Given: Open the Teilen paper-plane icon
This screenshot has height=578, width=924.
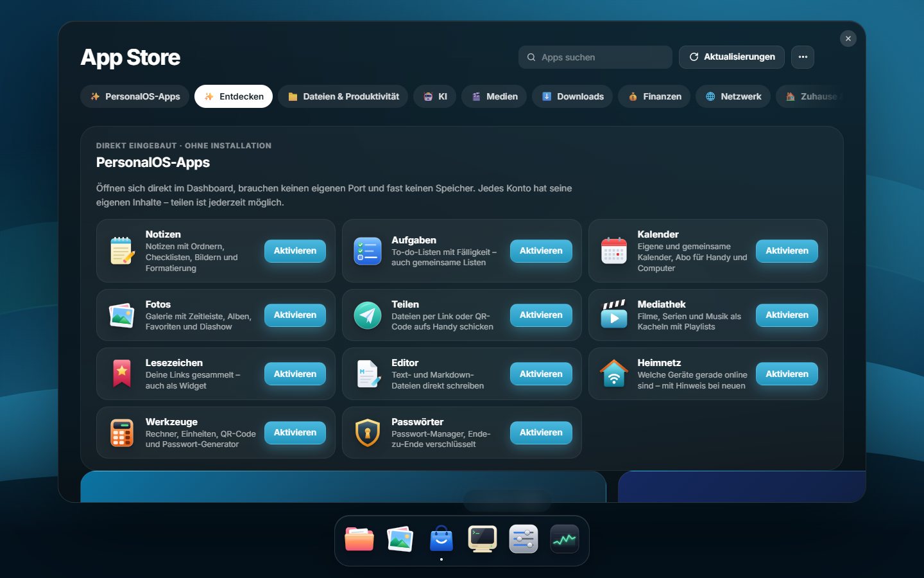Looking at the screenshot, I should [368, 315].
